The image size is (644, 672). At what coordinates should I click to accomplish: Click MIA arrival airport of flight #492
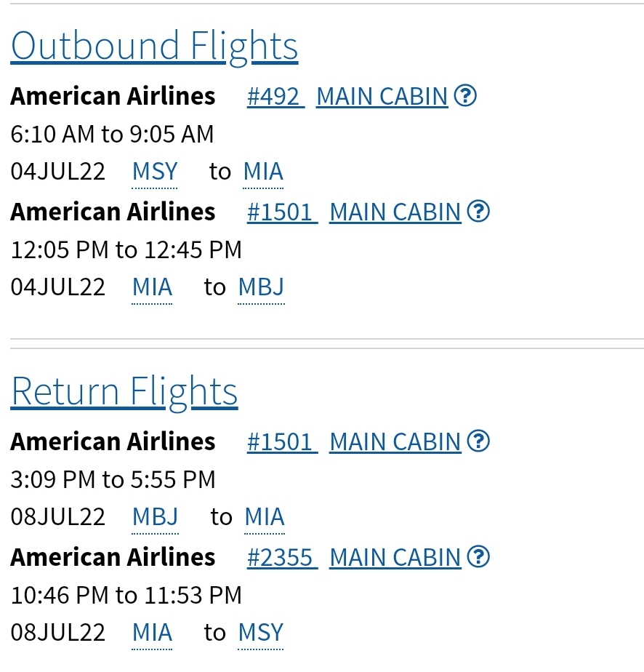point(263,172)
